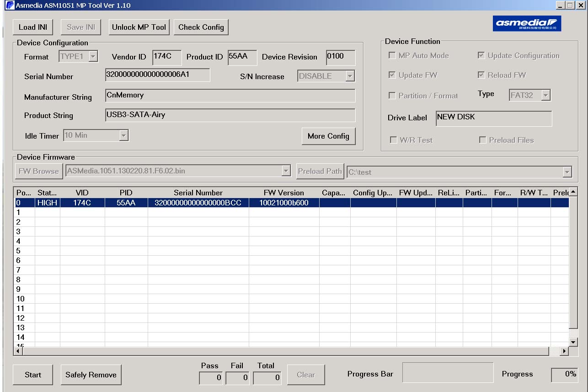Open the FAT32 Type dropdown

[545, 95]
